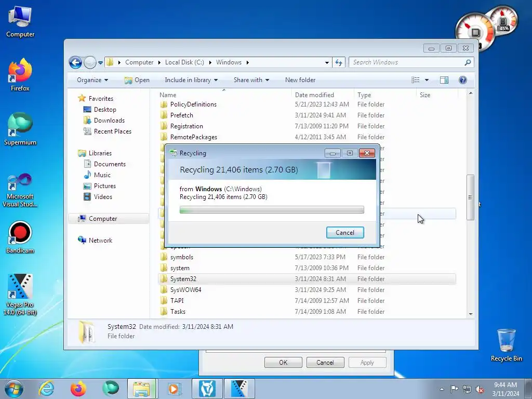Click the scrollbar down arrow

point(471,314)
